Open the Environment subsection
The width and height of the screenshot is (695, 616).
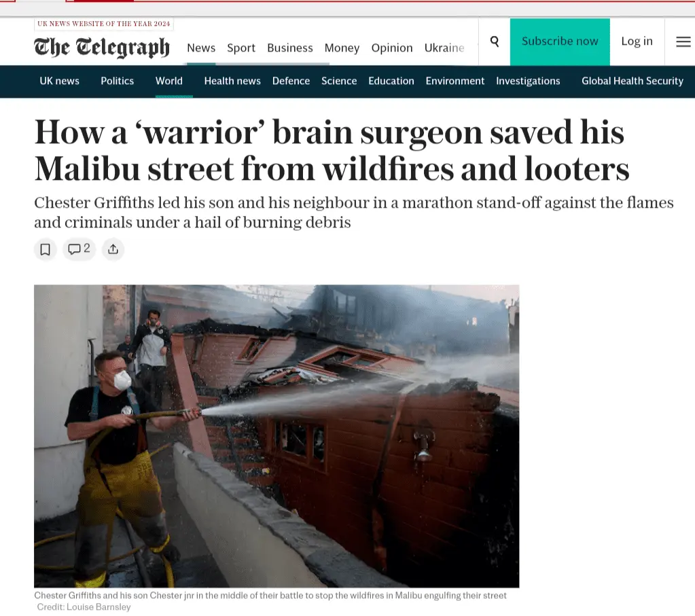[x=455, y=81]
